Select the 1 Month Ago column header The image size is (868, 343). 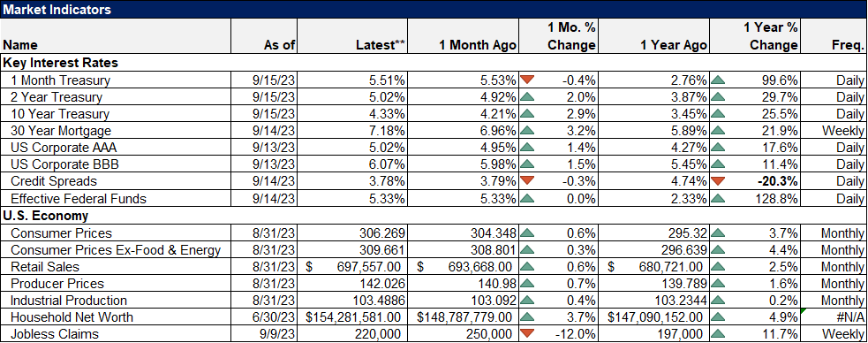coord(464,36)
